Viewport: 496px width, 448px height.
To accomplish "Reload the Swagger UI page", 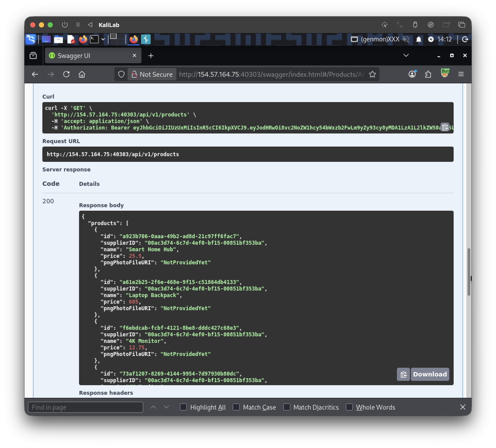I will pos(66,74).
